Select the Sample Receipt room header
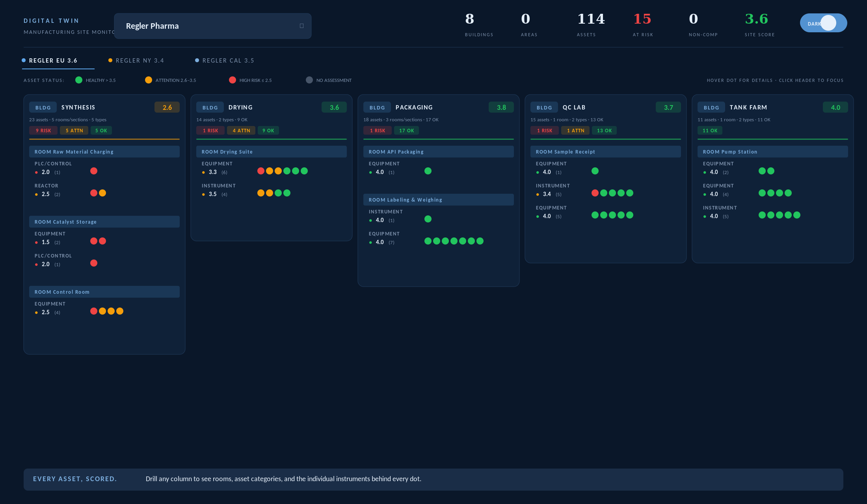The width and height of the screenshot is (867, 504). point(606,152)
